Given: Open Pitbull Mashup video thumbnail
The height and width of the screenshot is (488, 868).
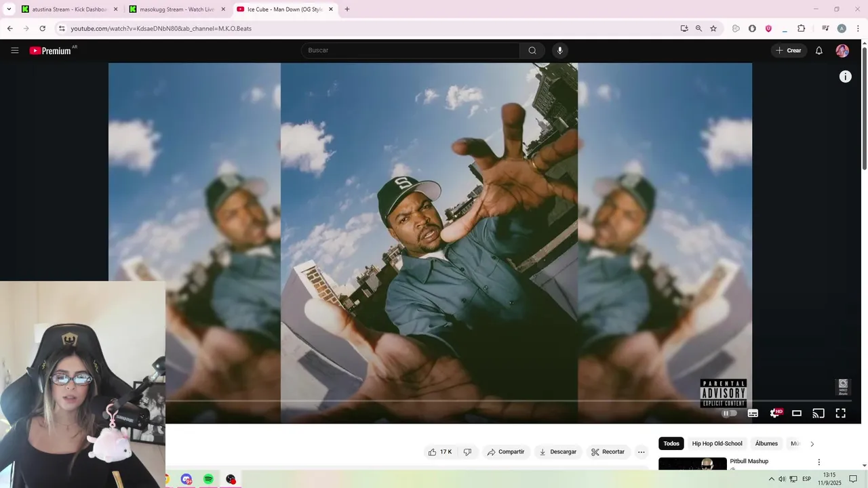Looking at the screenshot, I should 692,463.
